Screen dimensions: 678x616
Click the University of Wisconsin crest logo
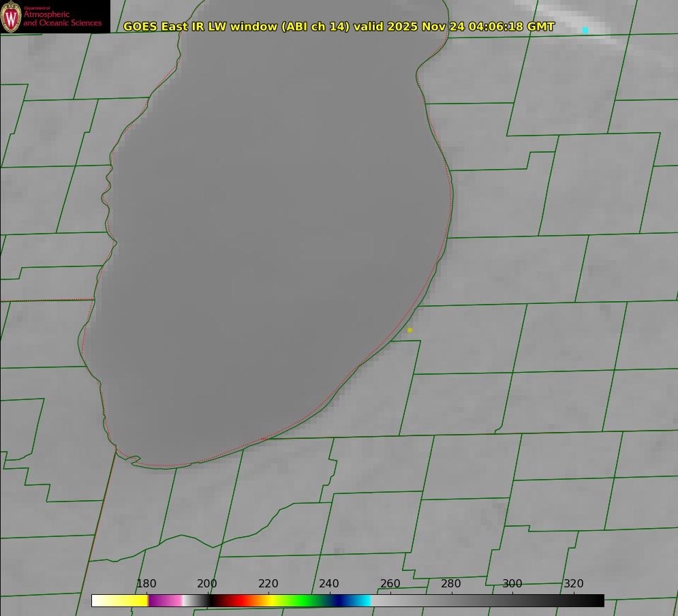pyautogui.click(x=12, y=16)
